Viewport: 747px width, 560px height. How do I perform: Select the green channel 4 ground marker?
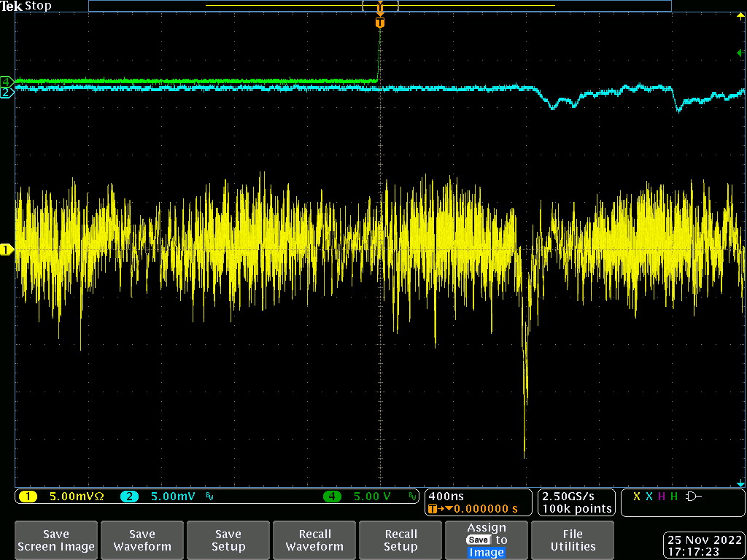[7, 81]
